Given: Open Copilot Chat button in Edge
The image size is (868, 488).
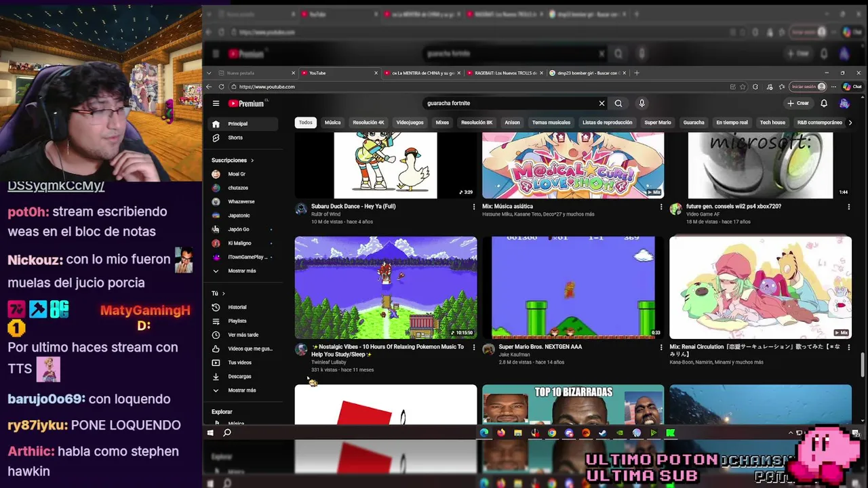Looking at the screenshot, I should click(x=852, y=87).
